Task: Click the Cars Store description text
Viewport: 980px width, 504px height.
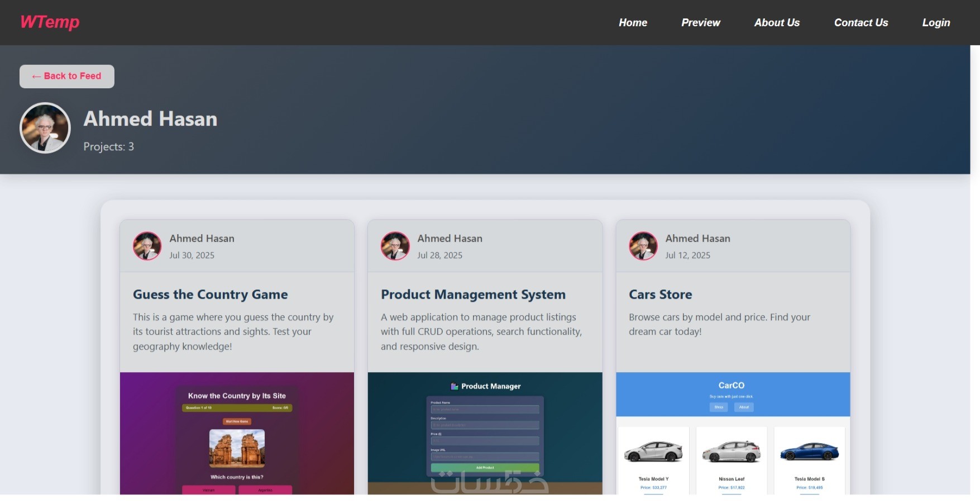Action: point(719,324)
